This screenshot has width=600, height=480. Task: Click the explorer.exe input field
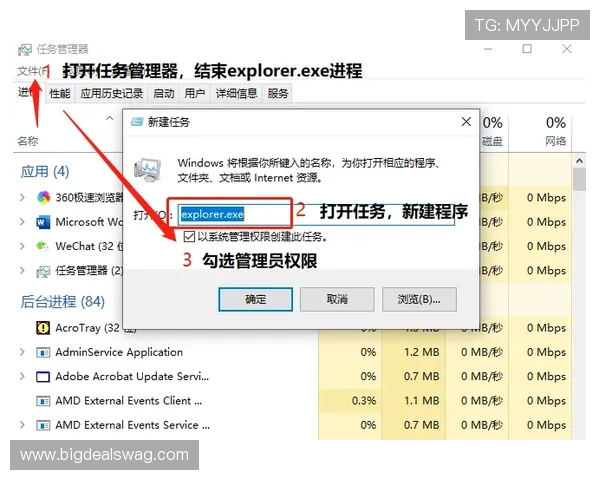tap(316, 214)
